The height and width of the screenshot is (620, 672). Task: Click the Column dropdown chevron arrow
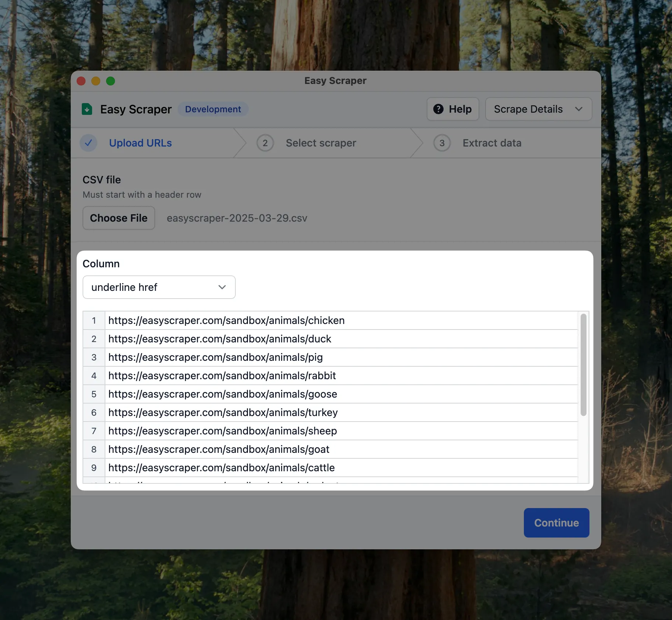click(222, 287)
